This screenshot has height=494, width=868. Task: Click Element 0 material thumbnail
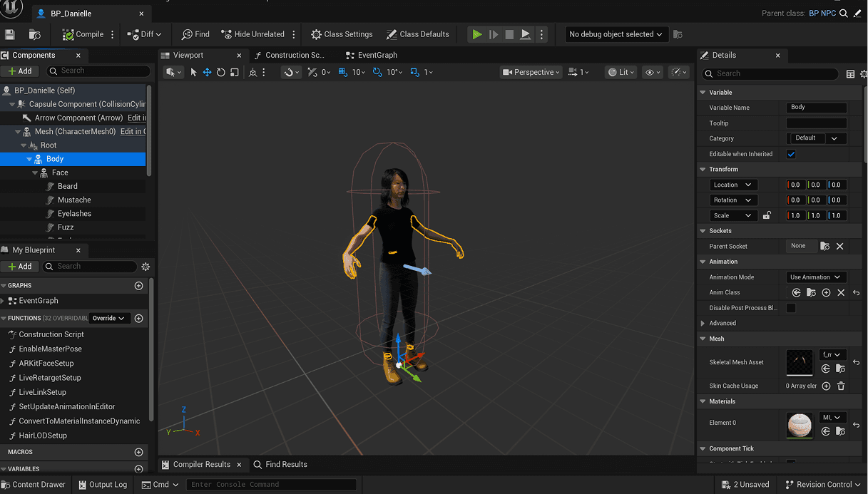tap(800, 425)
